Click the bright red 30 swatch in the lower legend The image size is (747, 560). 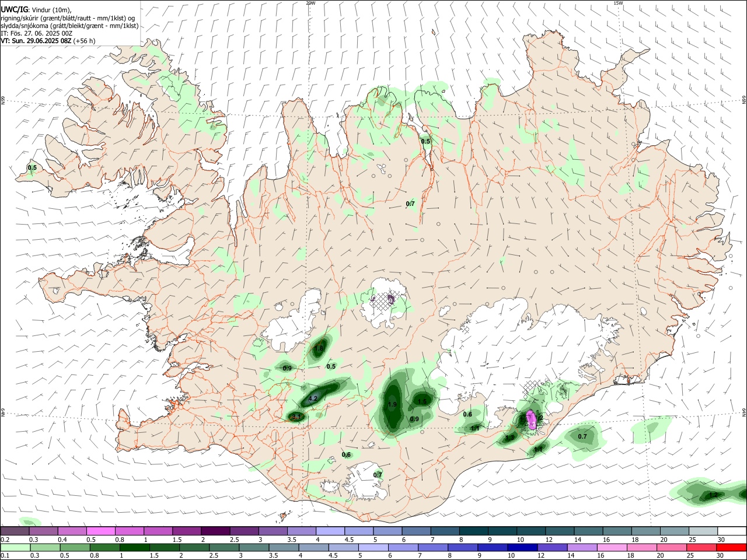pos(732,547)
